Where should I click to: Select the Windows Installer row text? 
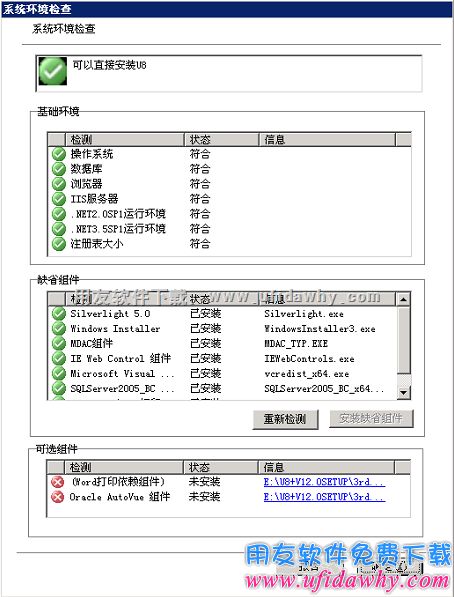click(115, 329)
